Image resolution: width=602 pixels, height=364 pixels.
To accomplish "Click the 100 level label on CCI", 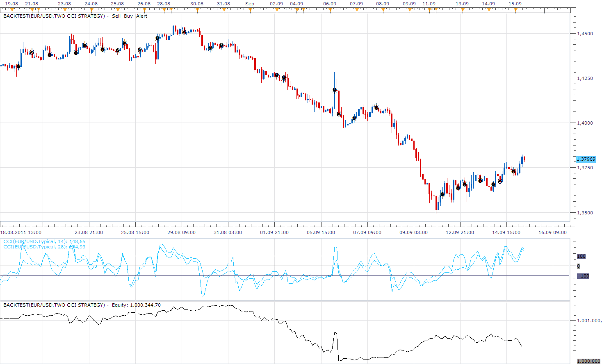I will pos(581,256).
